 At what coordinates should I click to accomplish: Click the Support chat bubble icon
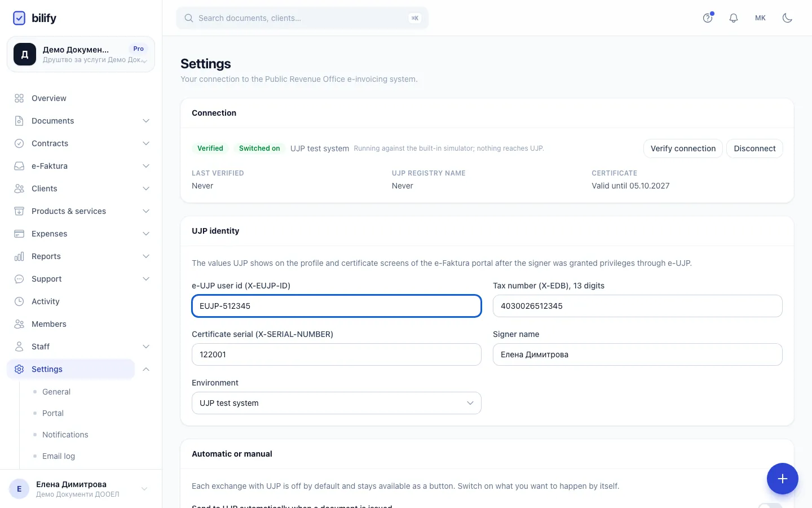pyautogui.click(x=19, y=279)
